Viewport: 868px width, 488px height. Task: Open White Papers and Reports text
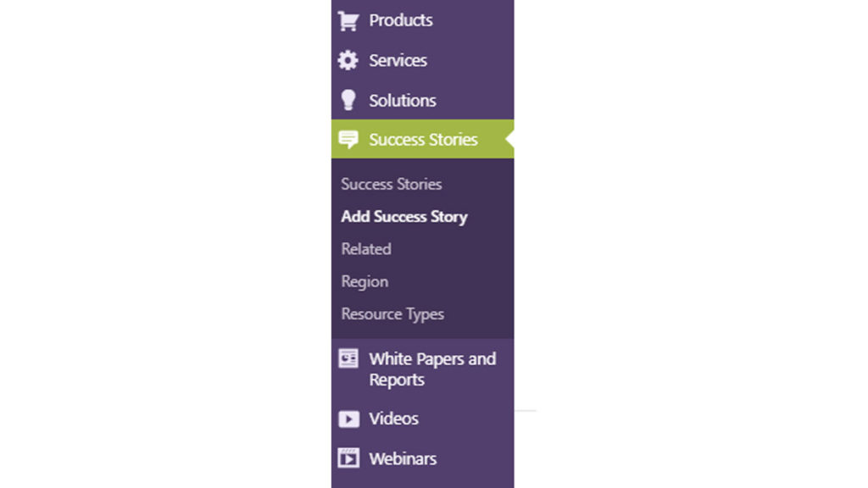click(431, 369)
